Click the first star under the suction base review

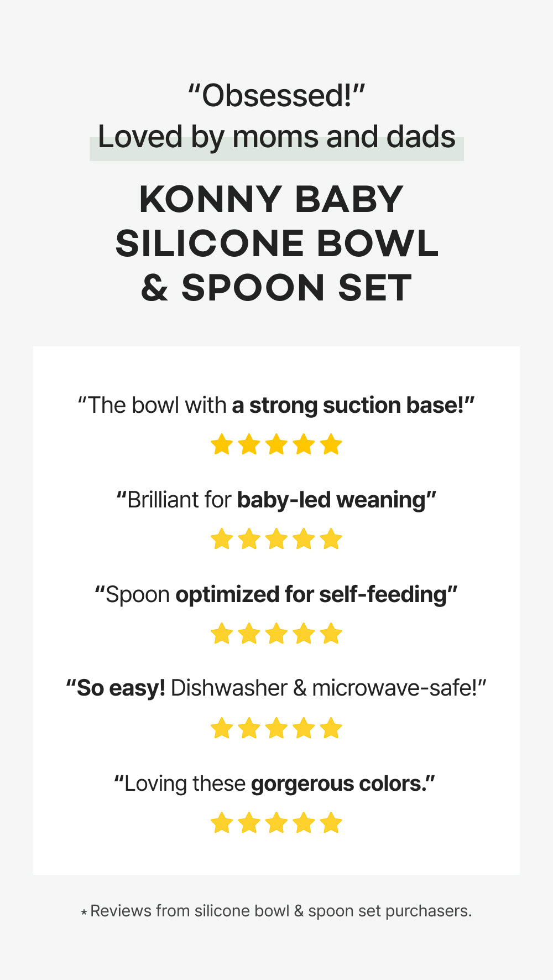click(x=222, y=444)
